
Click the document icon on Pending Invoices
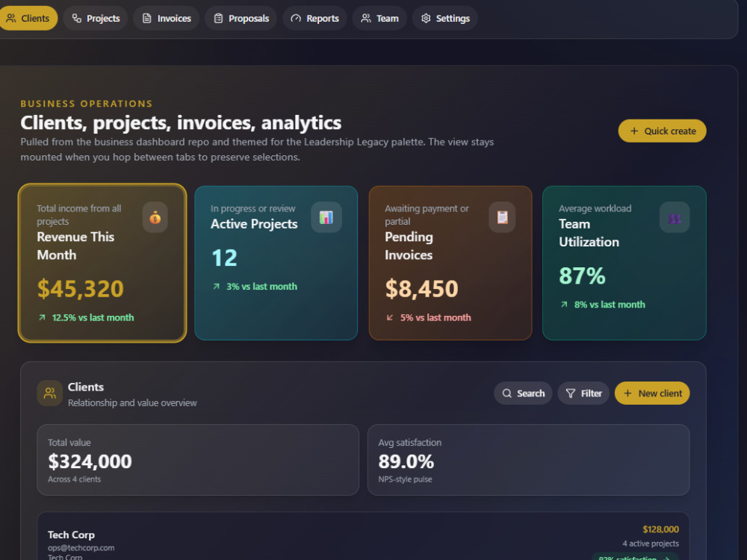point(502,217)
